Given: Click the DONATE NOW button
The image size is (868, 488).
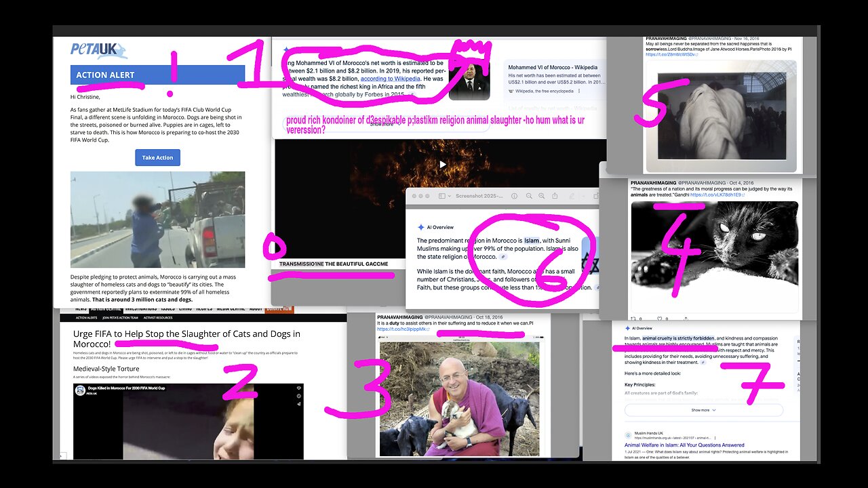Looking at the screenshot, I should coord(279,308).
